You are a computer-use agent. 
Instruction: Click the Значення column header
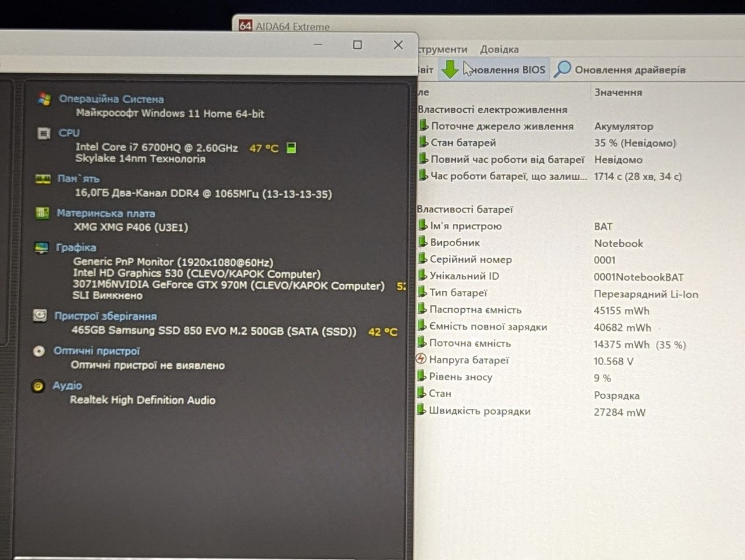[618, 92]
